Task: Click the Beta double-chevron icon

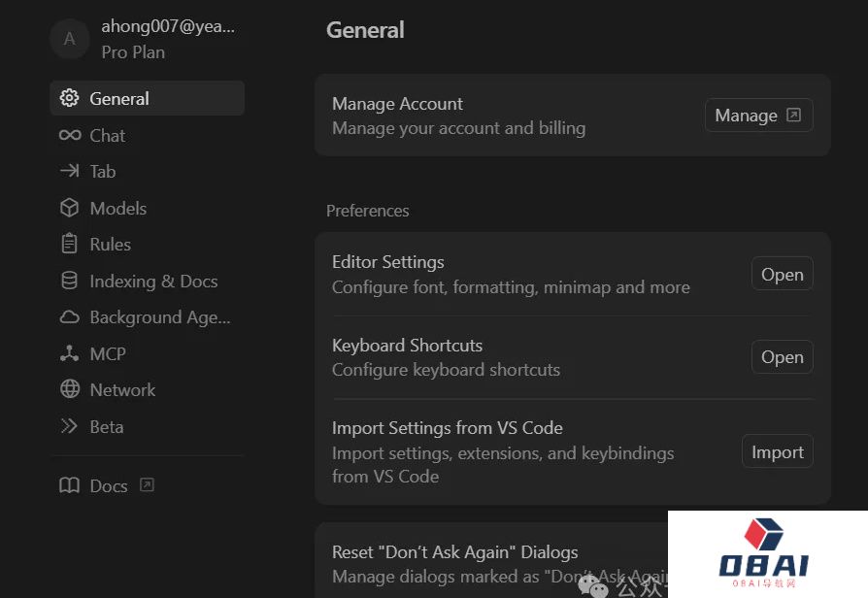Action: [x=69, y=426]
